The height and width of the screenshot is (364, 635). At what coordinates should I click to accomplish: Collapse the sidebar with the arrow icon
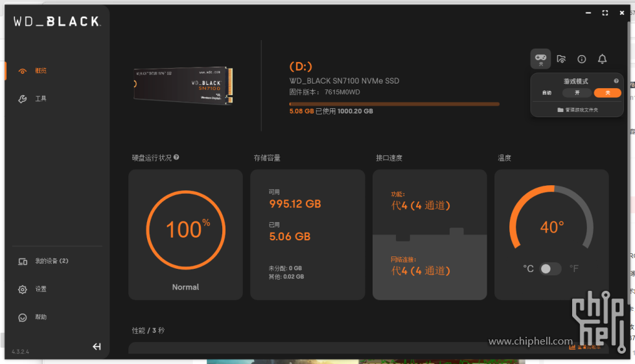click(x=97, y=346)
